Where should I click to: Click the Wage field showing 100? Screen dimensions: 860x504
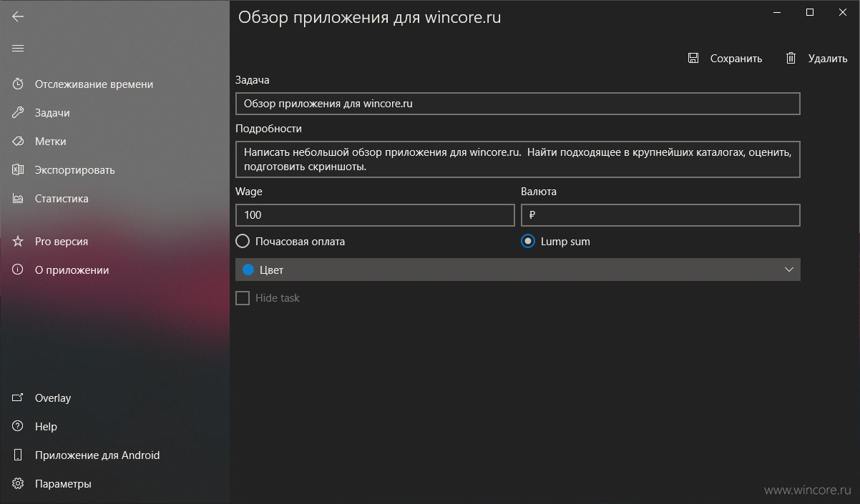point(375,215)
